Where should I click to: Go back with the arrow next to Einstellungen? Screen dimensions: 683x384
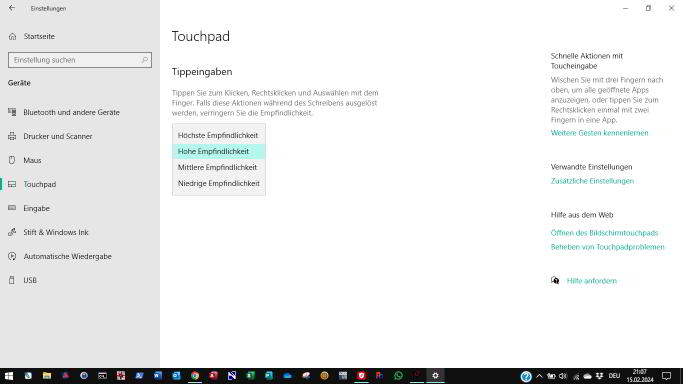pos(12,8)
